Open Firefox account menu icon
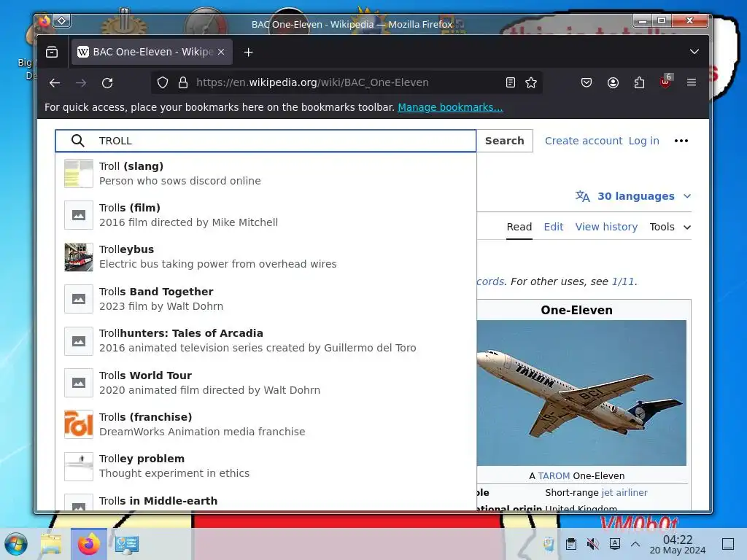Screen dimensions: 747x560 coord(613,83)
